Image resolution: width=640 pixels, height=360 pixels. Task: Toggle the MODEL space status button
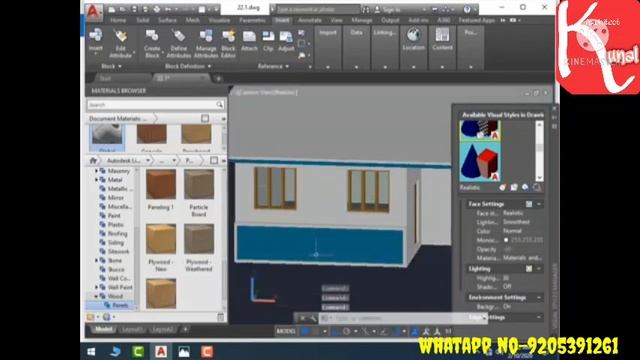coord(286,331)
